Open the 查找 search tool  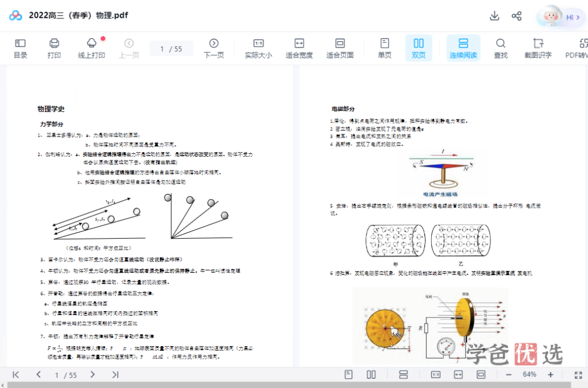[500, 49]
